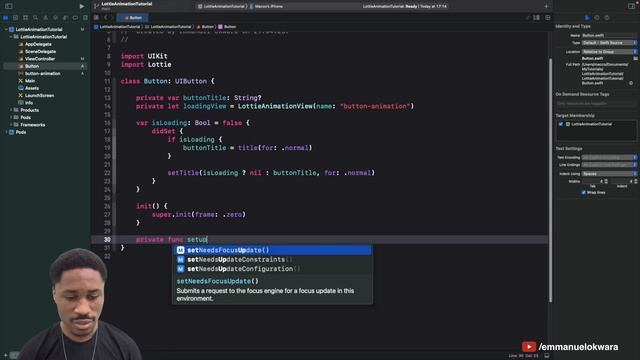The height and width of the screenshot is (360, 640).
Task: Choose the iPhone run destination
Action: click(266, 7)
